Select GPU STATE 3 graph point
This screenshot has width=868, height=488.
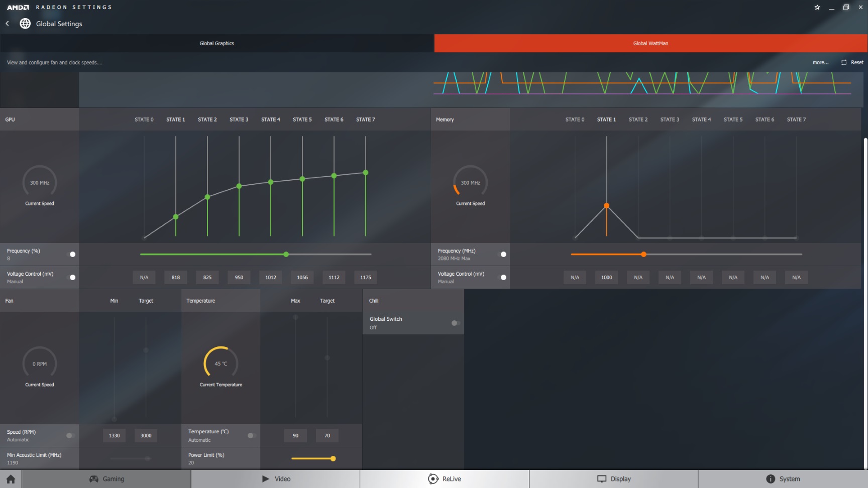(x=239, y=186)
